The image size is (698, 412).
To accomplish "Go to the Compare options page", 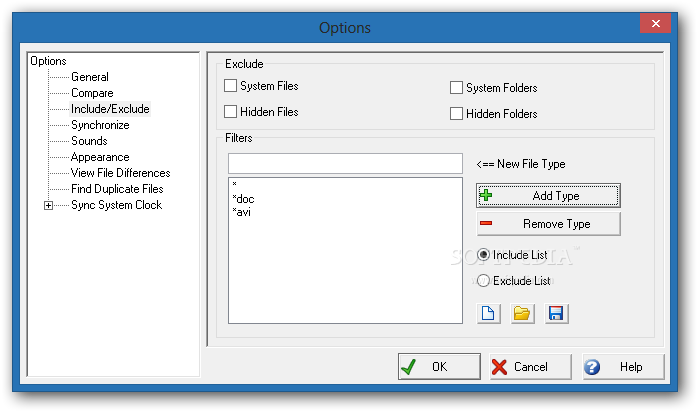I will [x=92, y=93].
